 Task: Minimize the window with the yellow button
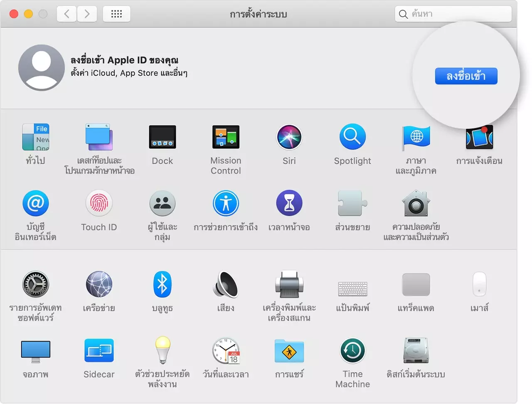point(28,14)
